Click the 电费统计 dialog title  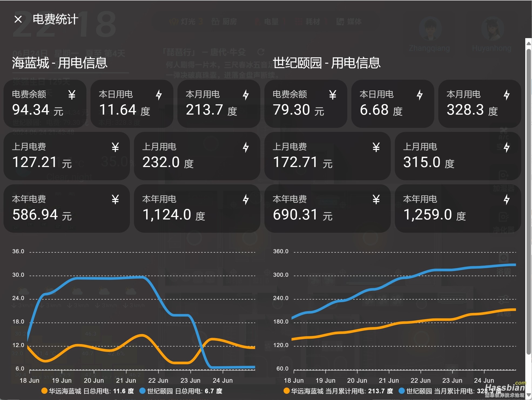click(56, 19)
